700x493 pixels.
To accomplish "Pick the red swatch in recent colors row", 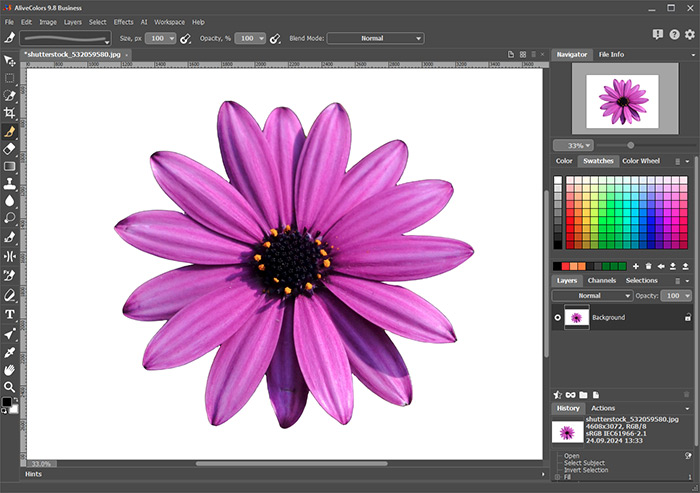I will tap(566, 267).
